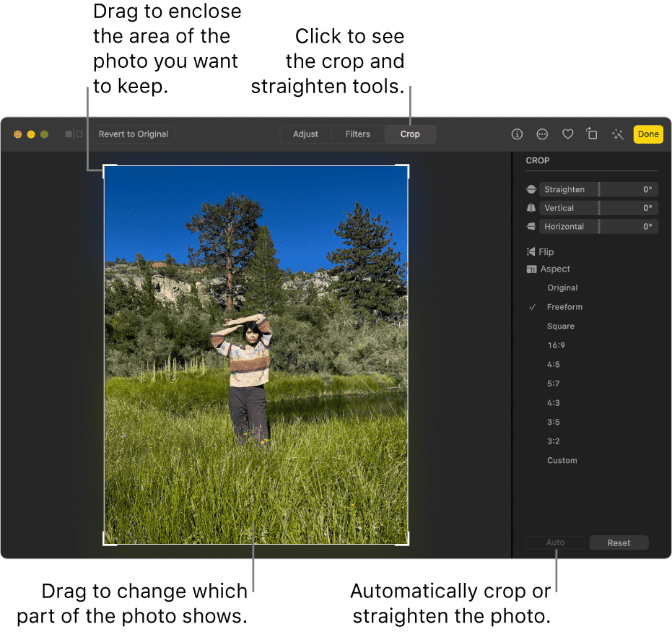Mark the photo as favorite with heart icon

click(567, 134)
